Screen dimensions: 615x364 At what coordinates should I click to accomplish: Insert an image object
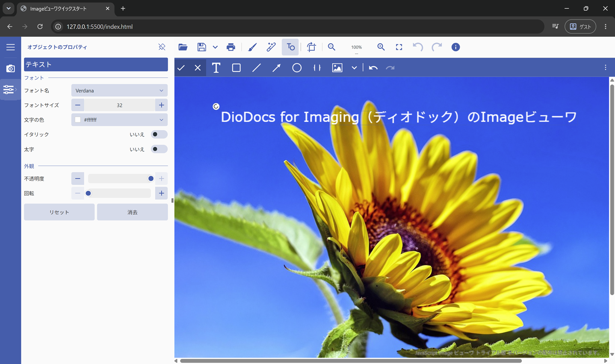click(x=337, y=68)
